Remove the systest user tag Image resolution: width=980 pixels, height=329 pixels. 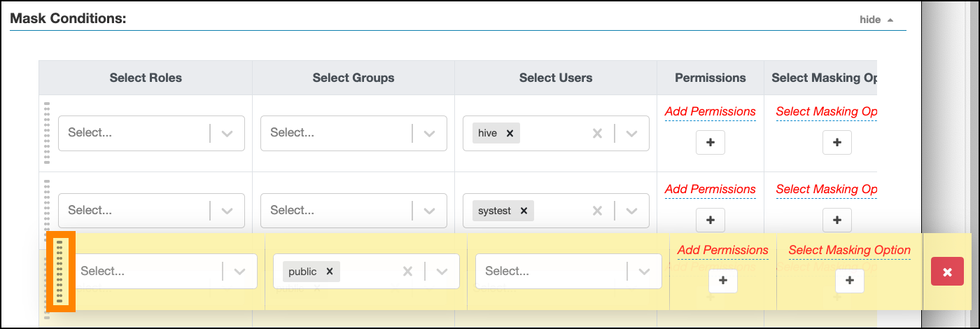coord(523,211)
